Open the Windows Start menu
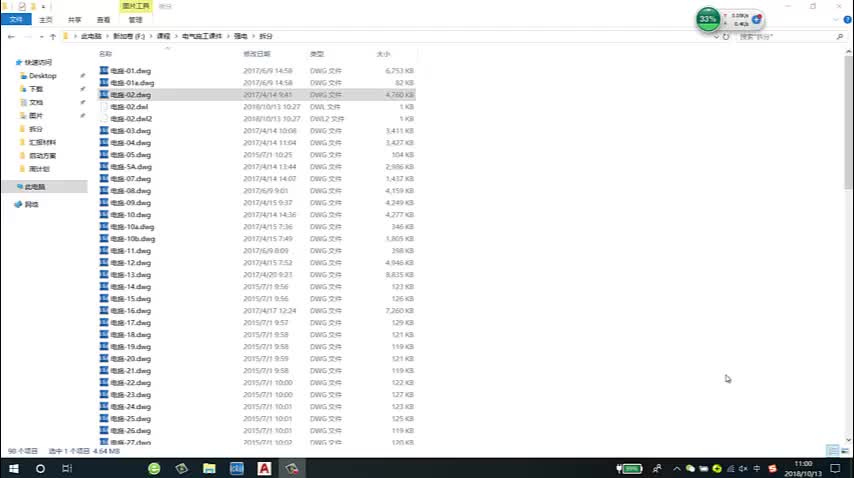The height and width of the screenshot is (478, 854). click(14, 468)
